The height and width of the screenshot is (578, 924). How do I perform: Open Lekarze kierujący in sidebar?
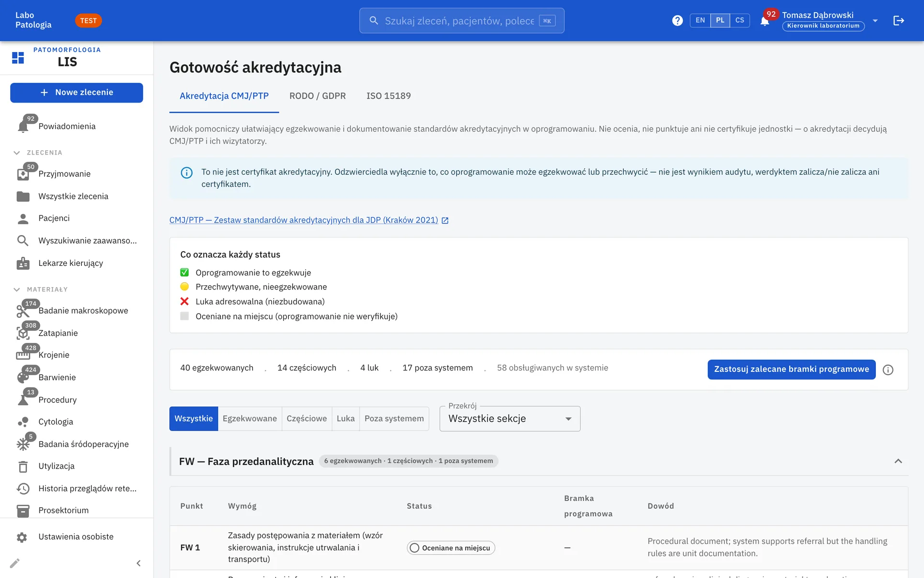tap(77, 263)
